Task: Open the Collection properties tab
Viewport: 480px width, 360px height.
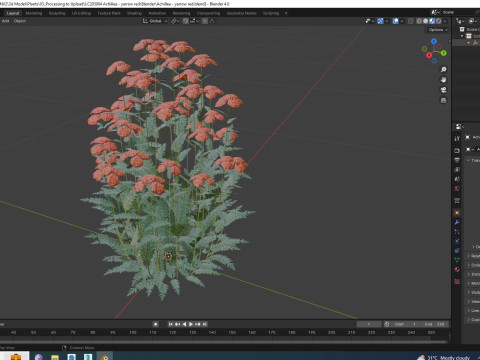Action: 457,201
